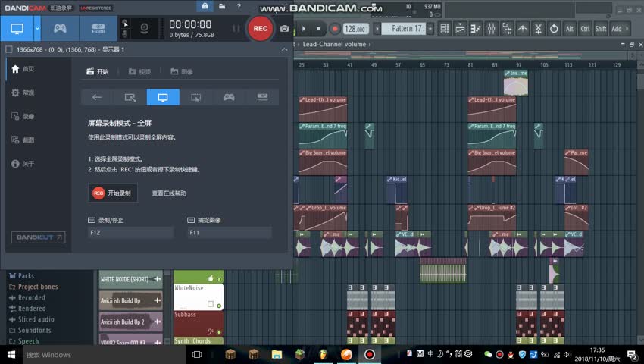Open FL Studio from Windows taskbar
644x364 pixels.
[x=324, y=355]
